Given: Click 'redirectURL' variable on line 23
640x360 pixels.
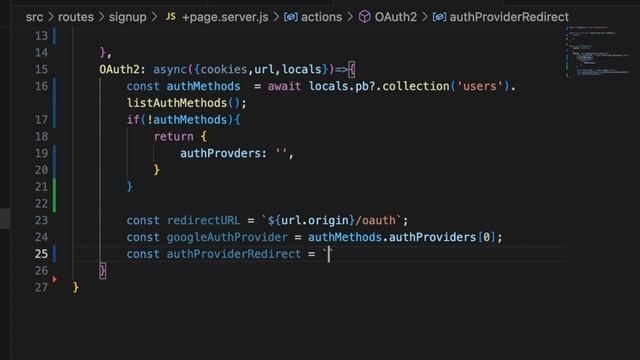Looking at the screenshot, I should coord(203,220).
